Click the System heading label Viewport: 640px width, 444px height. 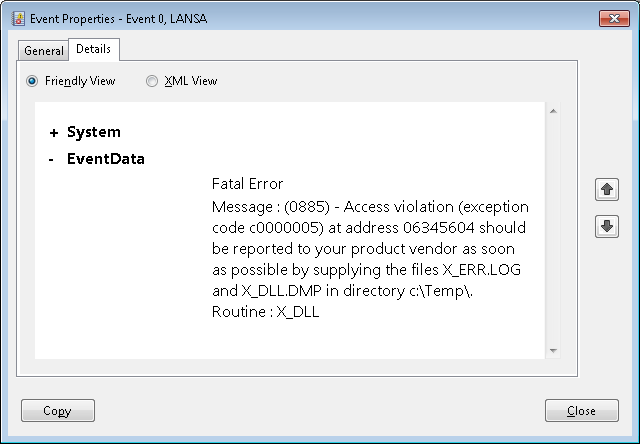94,132
